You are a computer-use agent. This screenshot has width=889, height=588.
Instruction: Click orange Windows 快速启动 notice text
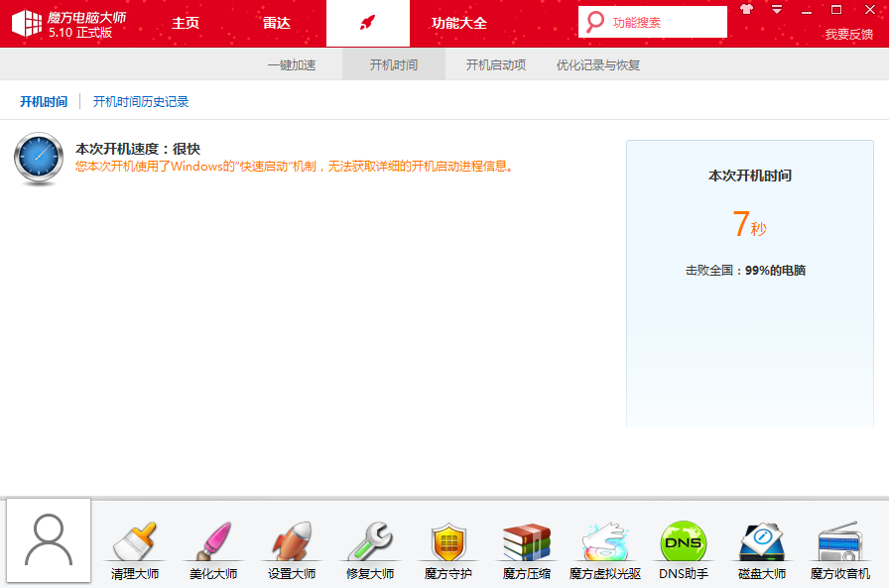click(295, 167)
